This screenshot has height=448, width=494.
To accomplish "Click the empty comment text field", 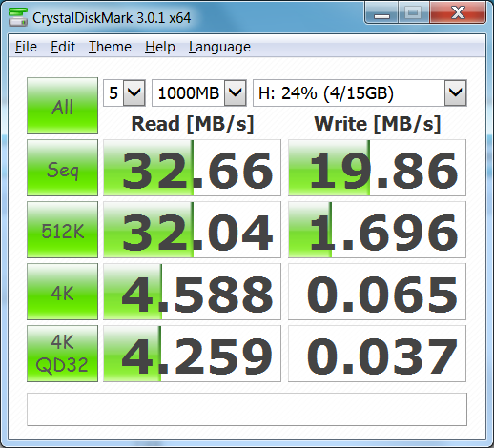I will click(247, 409).
